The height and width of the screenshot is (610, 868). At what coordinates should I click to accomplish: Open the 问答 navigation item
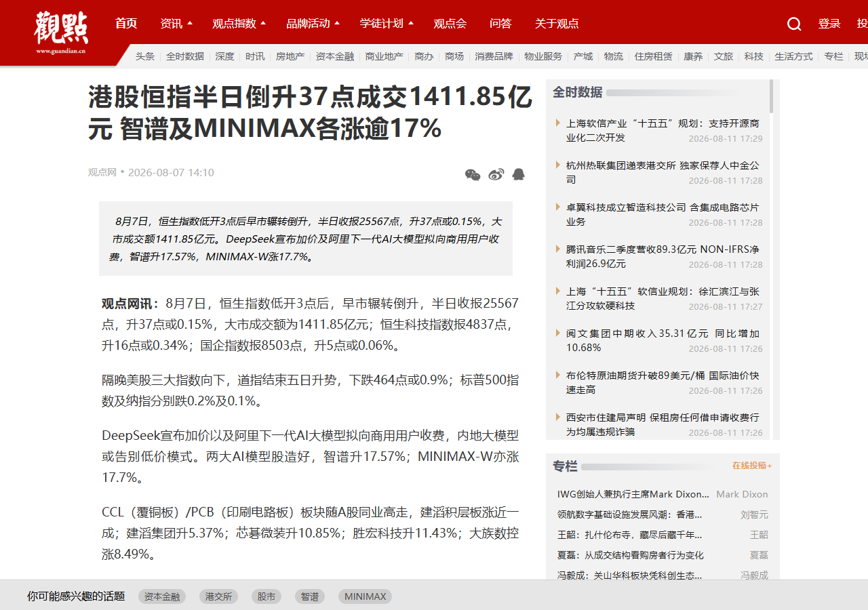(x=500, y=24)
